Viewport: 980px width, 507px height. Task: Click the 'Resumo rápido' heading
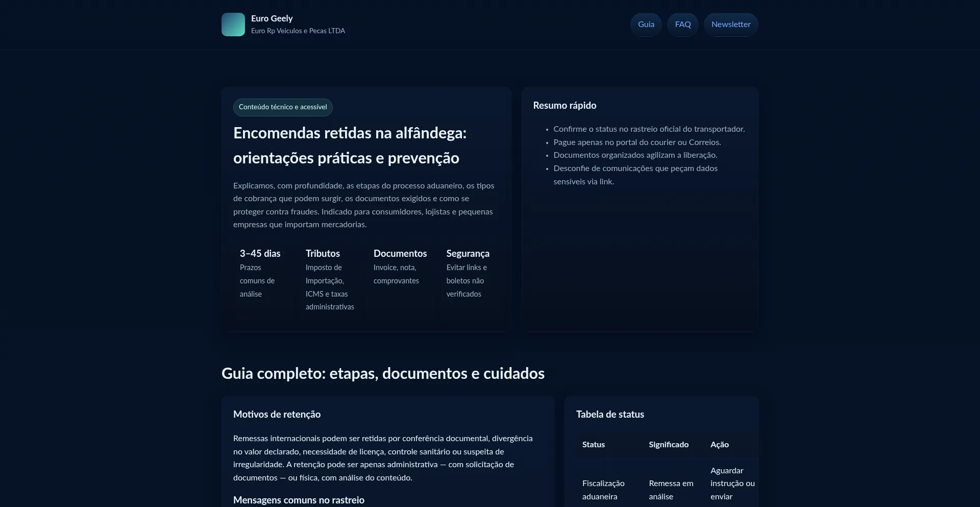[x=565, y=106]
